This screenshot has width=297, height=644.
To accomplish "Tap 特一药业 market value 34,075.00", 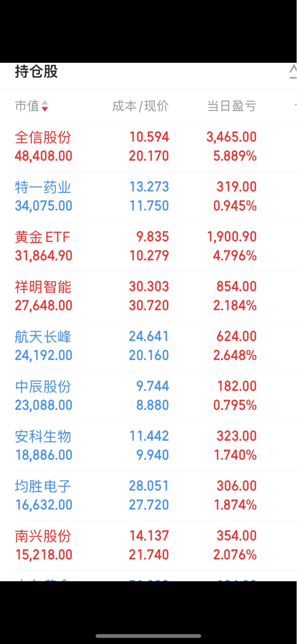I will click(44, 206).
